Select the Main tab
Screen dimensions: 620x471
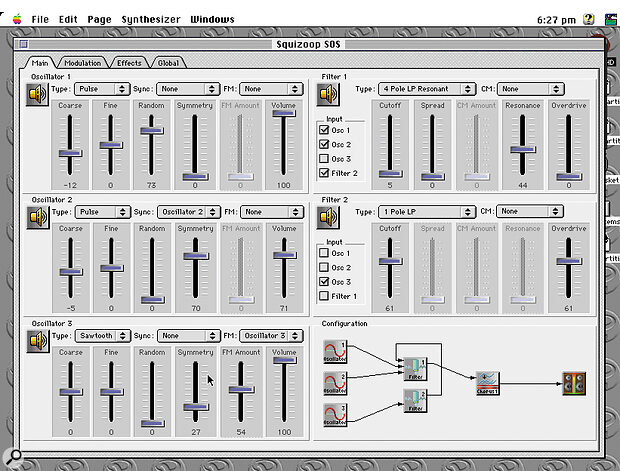pos(40,63)
